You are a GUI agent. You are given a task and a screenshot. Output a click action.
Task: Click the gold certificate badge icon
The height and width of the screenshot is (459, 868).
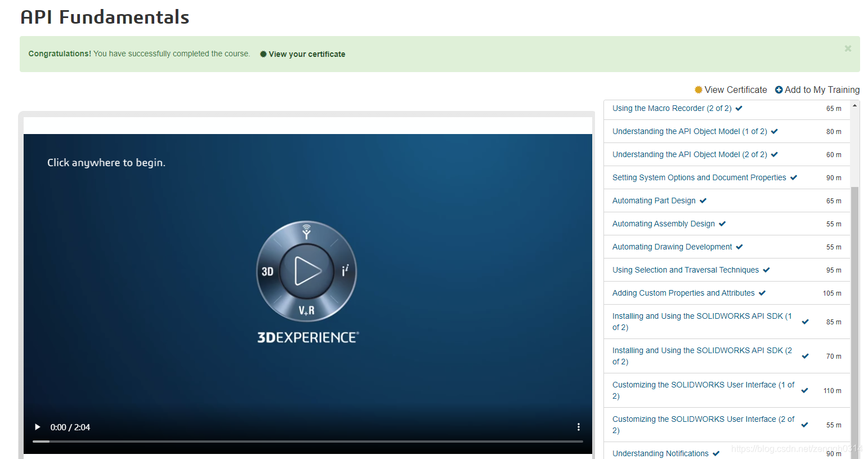pos(699,90)
